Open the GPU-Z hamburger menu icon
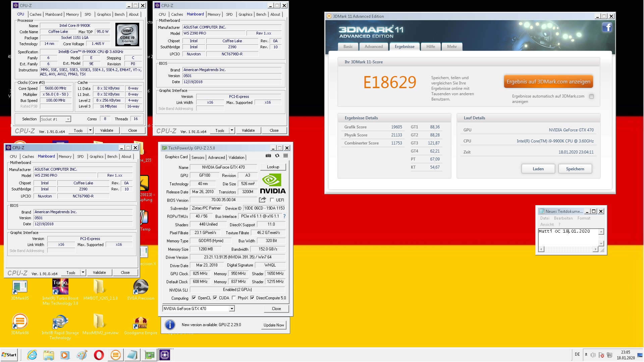 click(x=286, y=156)
